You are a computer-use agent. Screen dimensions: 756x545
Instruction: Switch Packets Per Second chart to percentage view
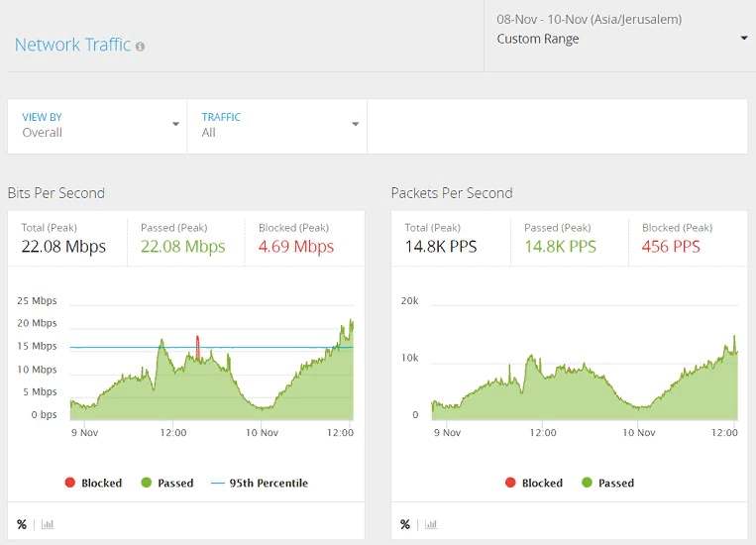point(405,524)
